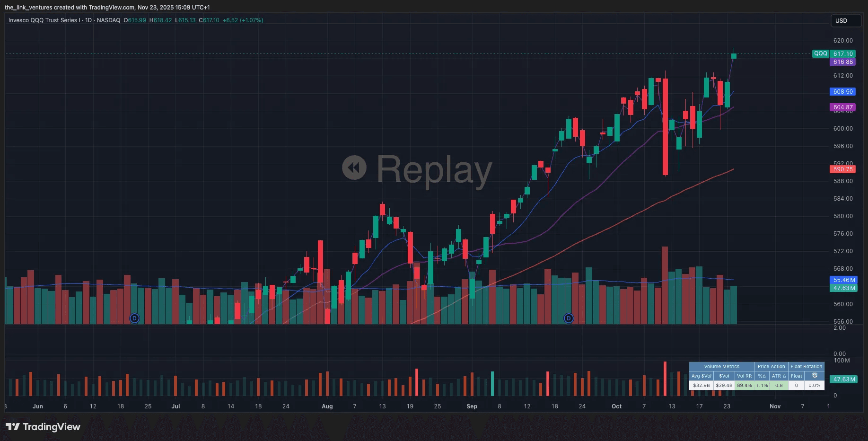Click the Invesco QQQ Trust Series I title

(44, 20)
